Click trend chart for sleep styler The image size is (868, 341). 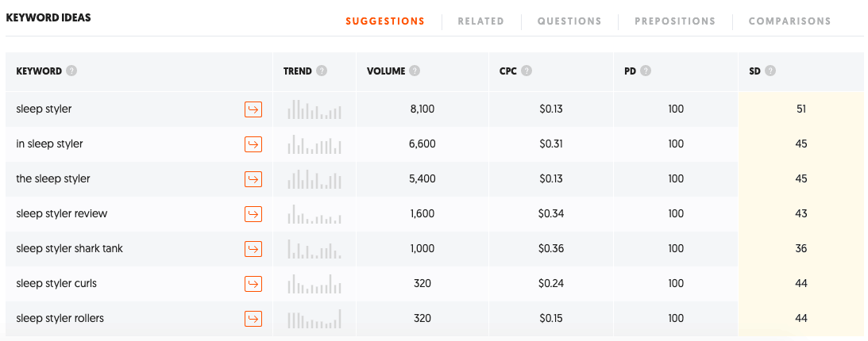point(314,109)
